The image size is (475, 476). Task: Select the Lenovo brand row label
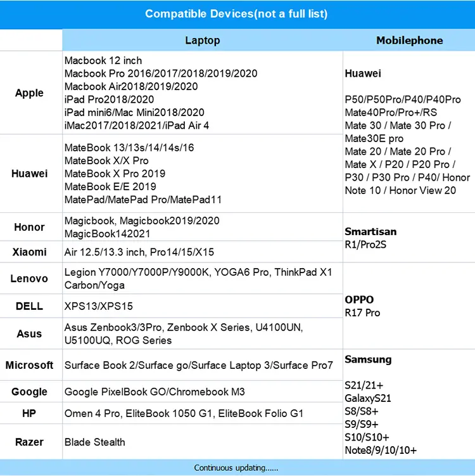click(x=29, y=279)
